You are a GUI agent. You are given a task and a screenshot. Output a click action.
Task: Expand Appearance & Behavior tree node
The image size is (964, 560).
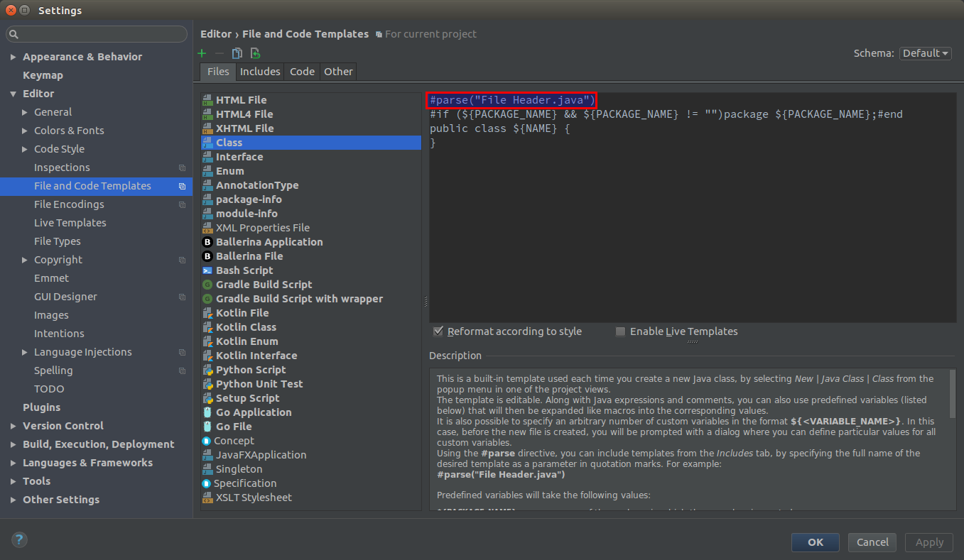click(x=13, y=57)
